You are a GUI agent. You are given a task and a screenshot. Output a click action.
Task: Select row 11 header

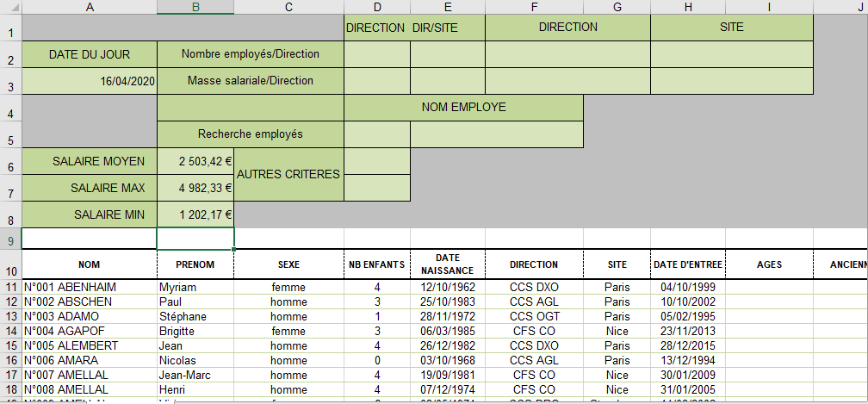point(9,287)
